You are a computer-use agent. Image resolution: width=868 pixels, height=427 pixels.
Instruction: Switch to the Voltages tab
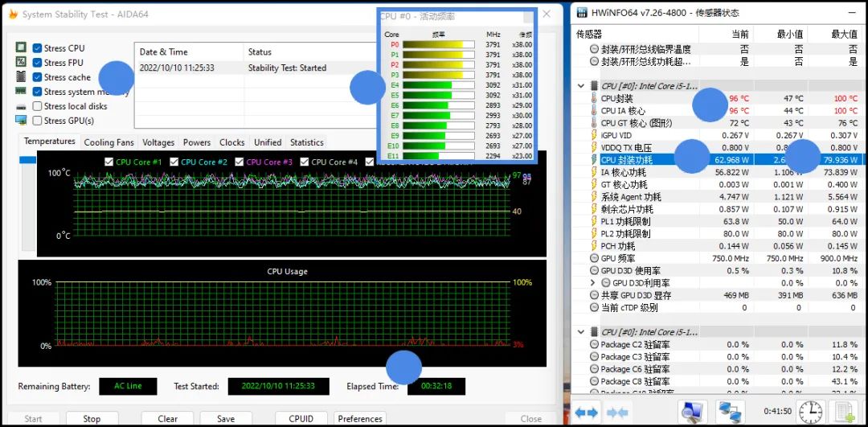click(x=158, y=142)
